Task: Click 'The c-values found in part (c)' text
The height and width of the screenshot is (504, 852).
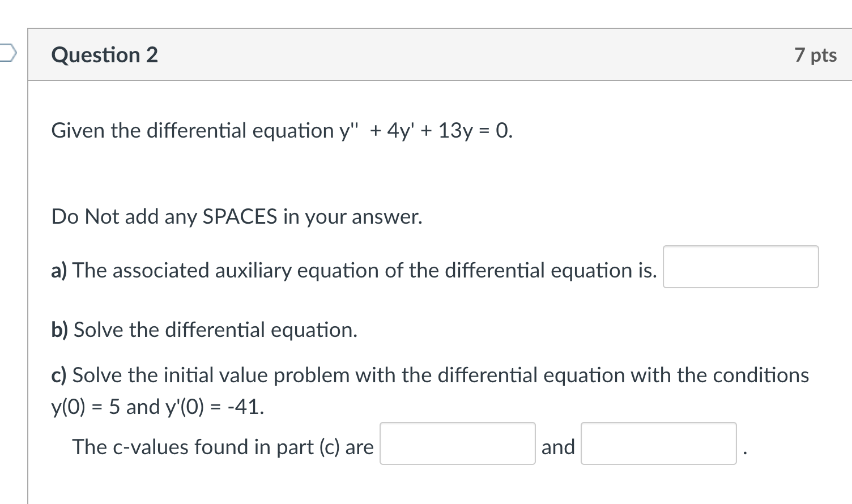Action: click(x=223, y=446)
